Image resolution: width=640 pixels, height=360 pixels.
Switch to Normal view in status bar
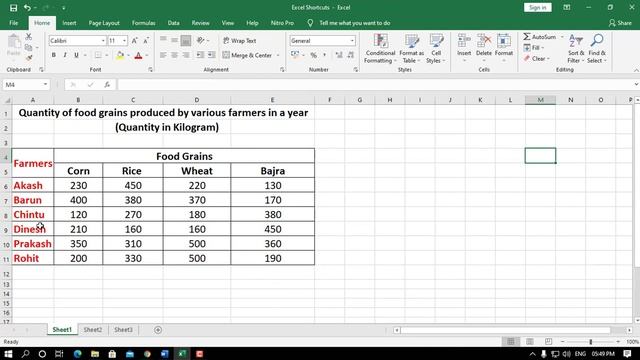point(511,342)
